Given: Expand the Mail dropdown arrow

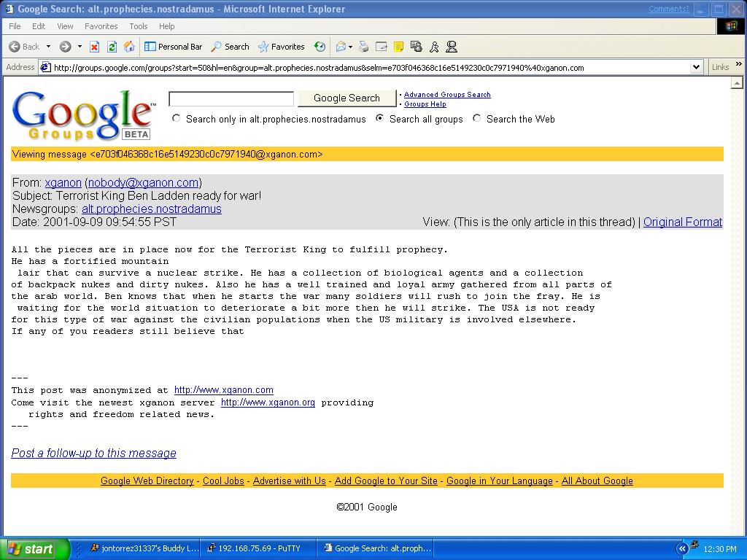Looking at the screenshot, I should click(x=351, y=47).
